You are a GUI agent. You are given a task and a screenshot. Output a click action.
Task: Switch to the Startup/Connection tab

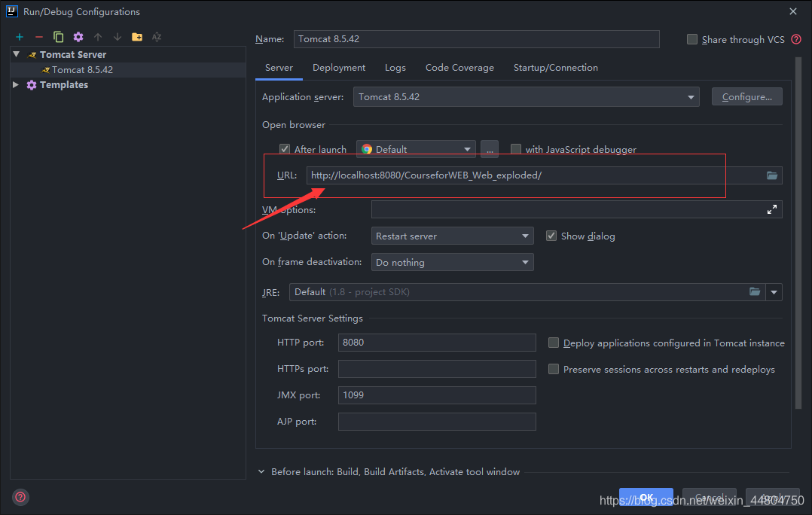pyautogui.click(x=556, y=68)
